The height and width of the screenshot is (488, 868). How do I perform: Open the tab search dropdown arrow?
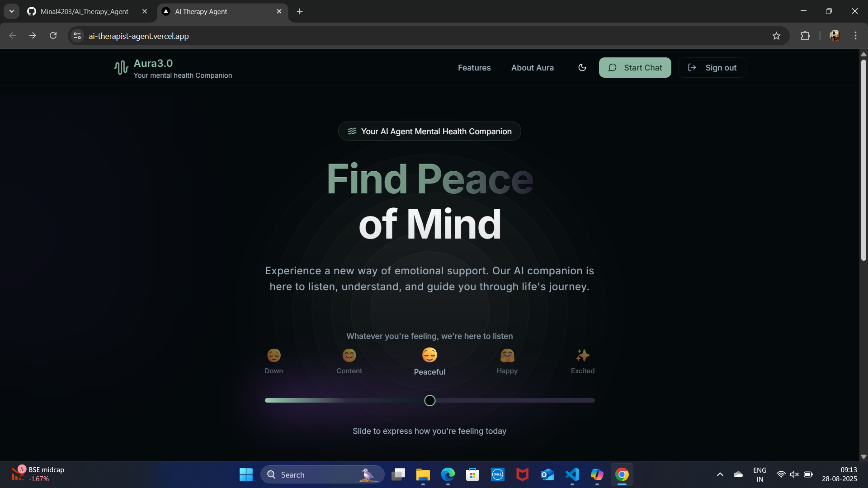[x=12, y=11]
